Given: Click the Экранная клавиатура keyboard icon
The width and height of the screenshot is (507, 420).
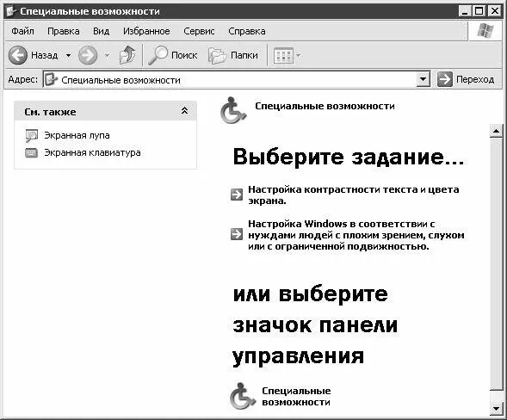Looking at the screenshot, I should tap(31, 152).
